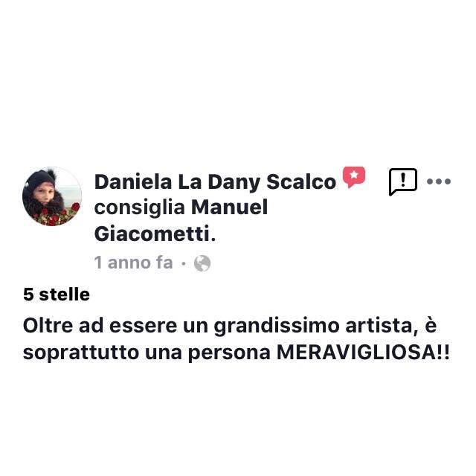Open Daniela's round profile picture
The image size is (476, 476).
52,196
